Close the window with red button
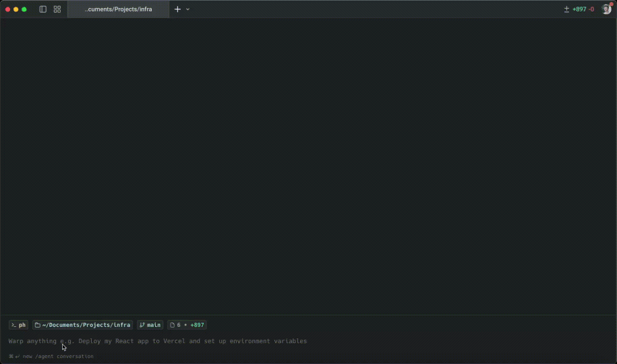617x364 pixels. [7, 9]
